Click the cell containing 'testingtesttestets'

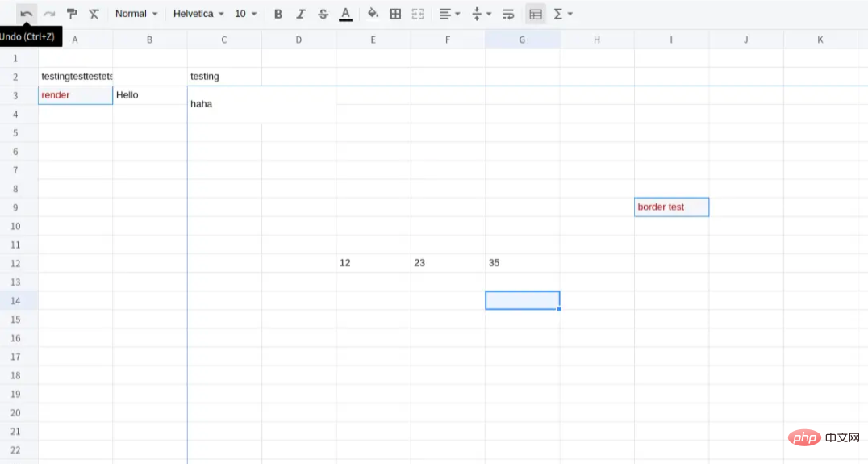pos(75,77)
